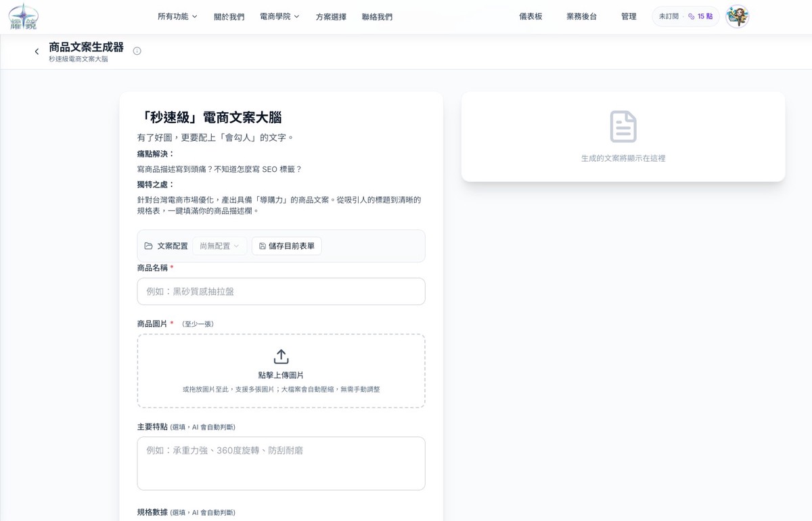Open the user avatar profile menu
This screenshot has height=521, width=812.
point(737,16)
